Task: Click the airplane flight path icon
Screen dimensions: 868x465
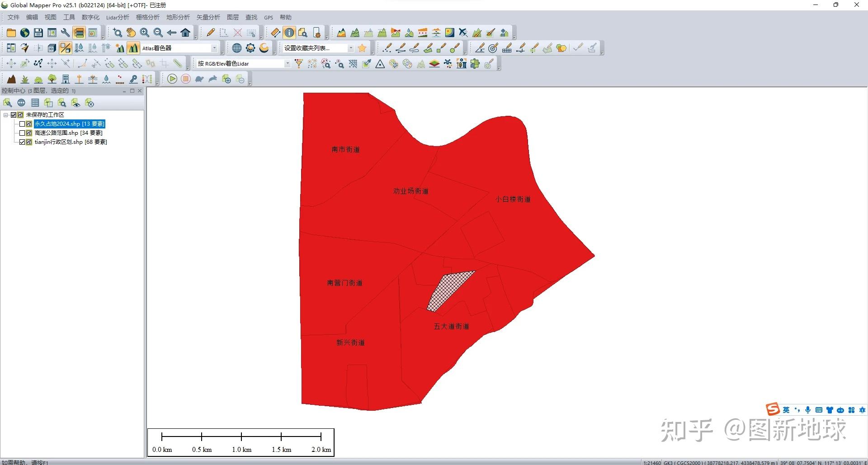Action: pyautogui.click(x=463, y=33)
